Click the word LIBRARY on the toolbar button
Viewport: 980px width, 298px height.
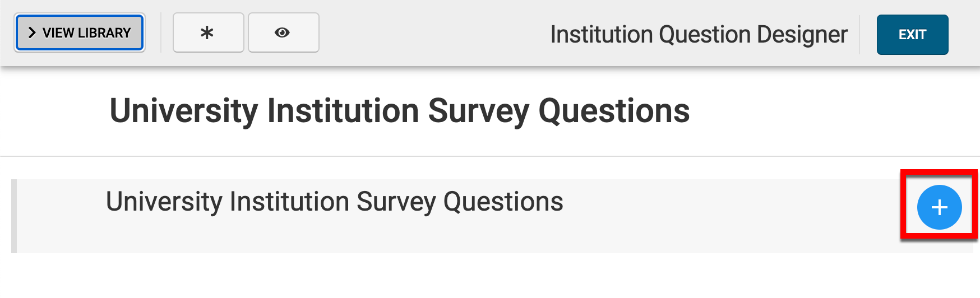(x=104, y=33)
